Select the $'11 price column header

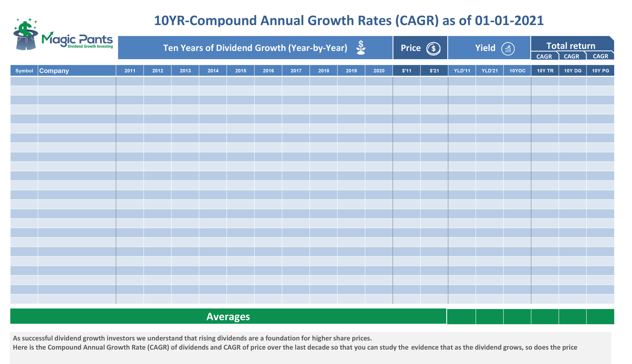(x=406, y=71)
